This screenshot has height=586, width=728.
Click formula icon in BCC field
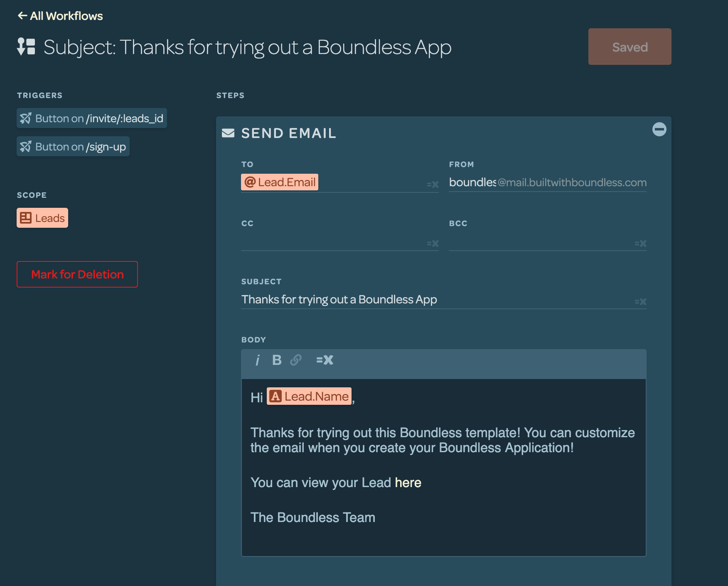pyautogui.click(x=640, y=244)
